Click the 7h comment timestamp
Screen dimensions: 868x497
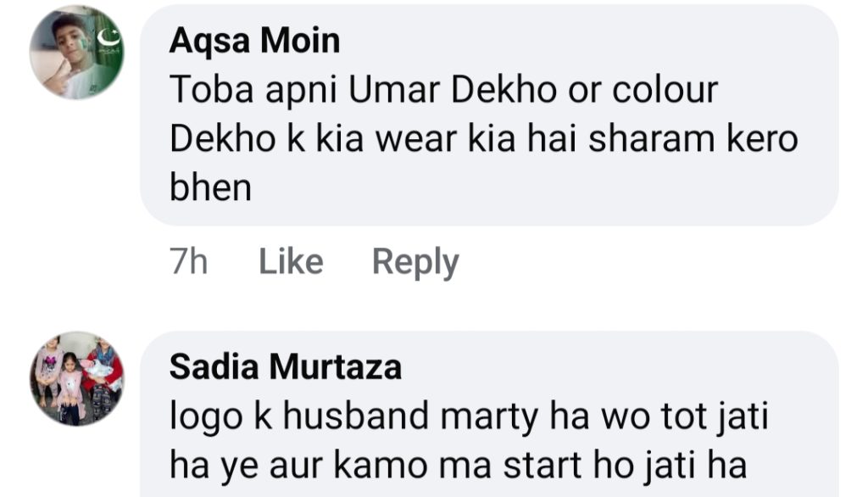point(189,262)
